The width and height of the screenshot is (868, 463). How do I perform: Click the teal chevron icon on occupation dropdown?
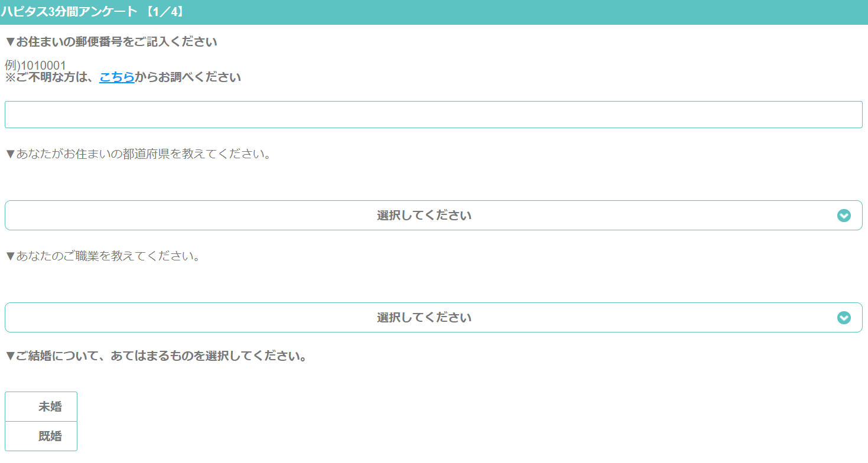844,318
